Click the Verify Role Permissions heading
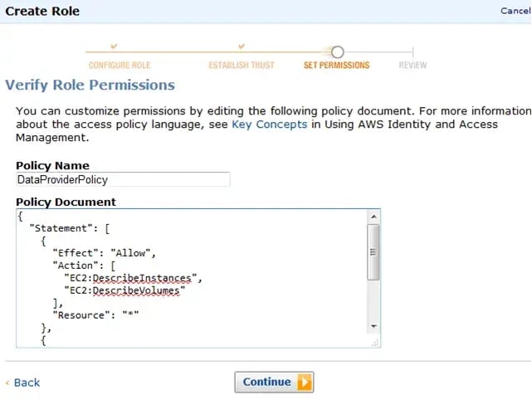 (x=90, y=85)
